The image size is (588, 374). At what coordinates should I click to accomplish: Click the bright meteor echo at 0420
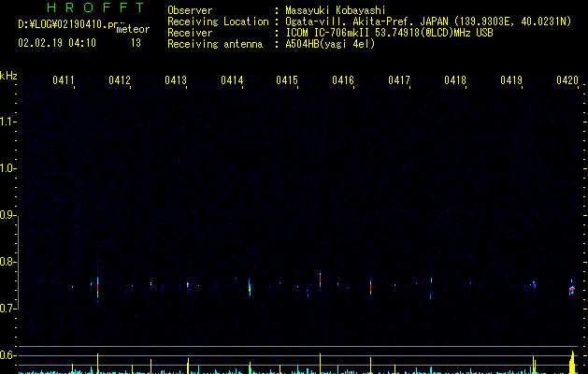[571, 289]
